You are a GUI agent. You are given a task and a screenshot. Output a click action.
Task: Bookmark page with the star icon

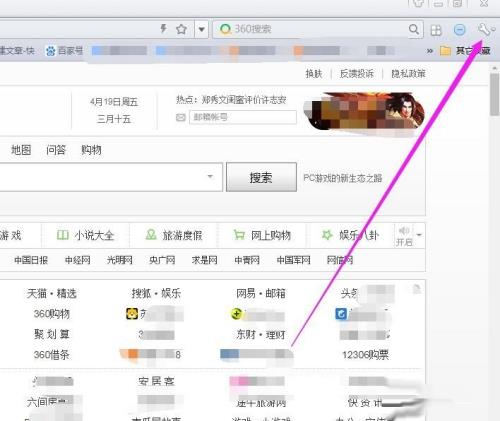[x=181, y=29]
